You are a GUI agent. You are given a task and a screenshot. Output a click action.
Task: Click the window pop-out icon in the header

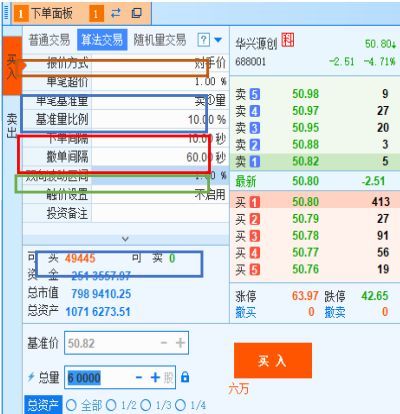(136, 13)
